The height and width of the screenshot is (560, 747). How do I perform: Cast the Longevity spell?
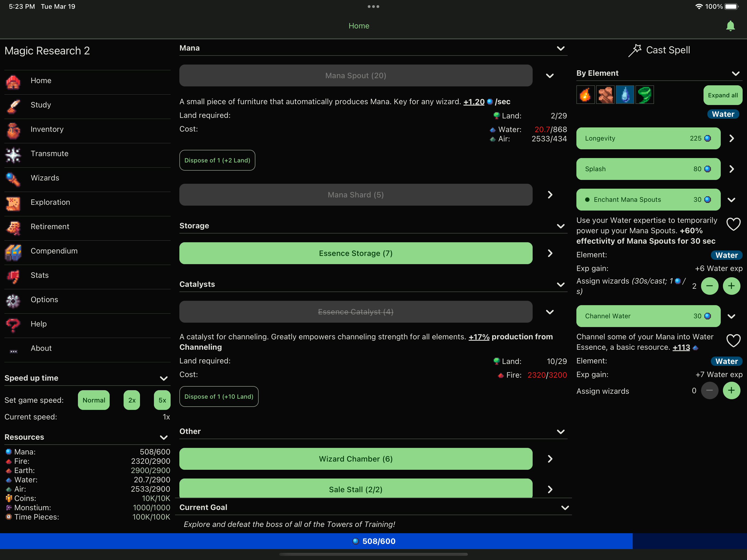point(648,138)
